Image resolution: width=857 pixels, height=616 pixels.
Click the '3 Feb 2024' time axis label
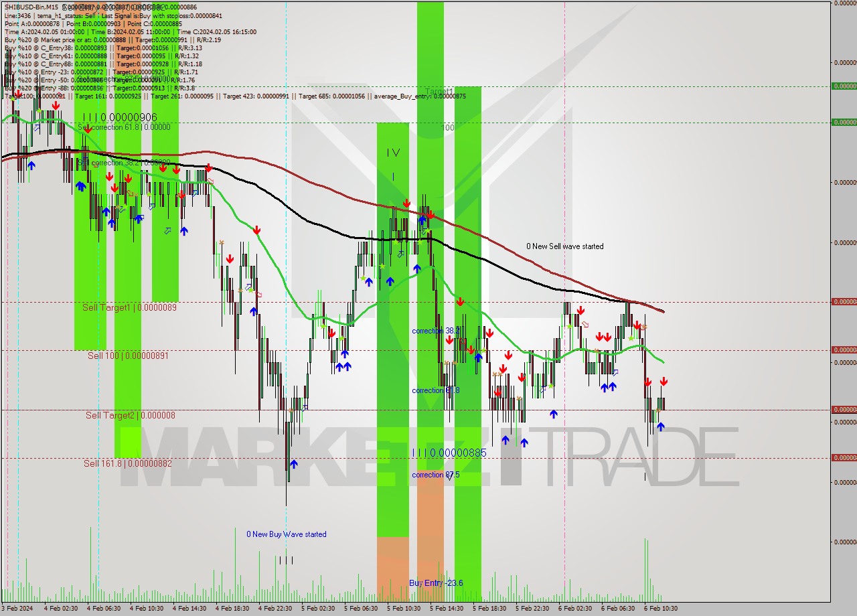(x=17, y=609)
